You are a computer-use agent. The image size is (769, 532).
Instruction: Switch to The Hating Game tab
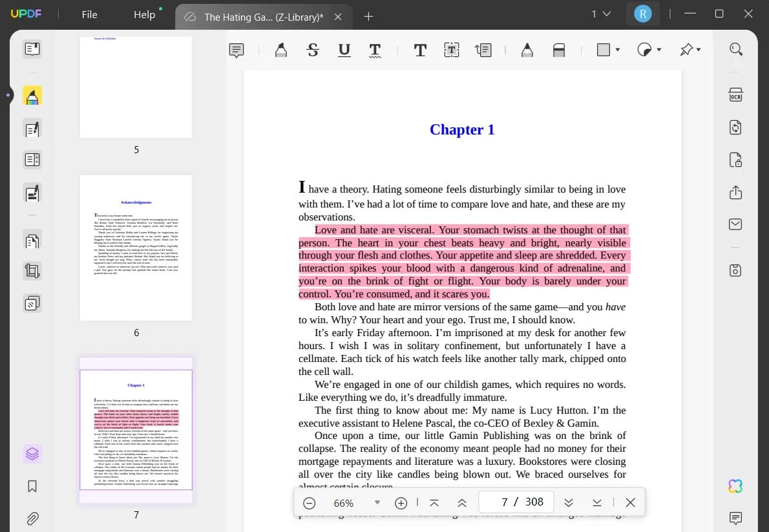click(264, 17)
